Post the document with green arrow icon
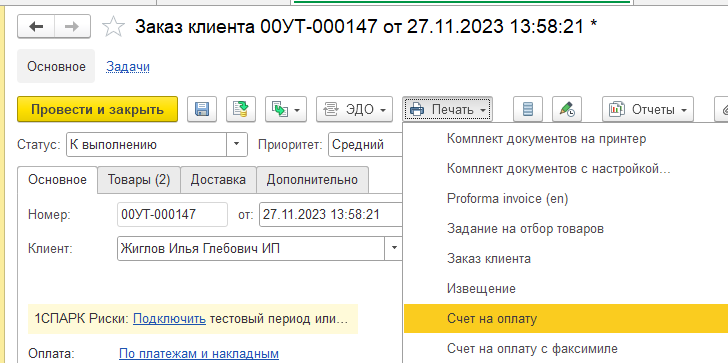This screenshot has height=363, width=728. click(240, 110)
